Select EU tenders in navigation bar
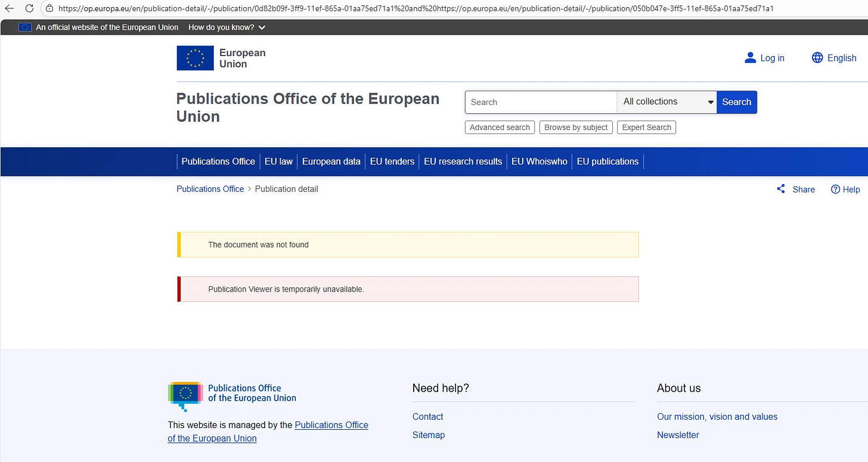Viewport: 868px width, 462px height. (392, 162)
